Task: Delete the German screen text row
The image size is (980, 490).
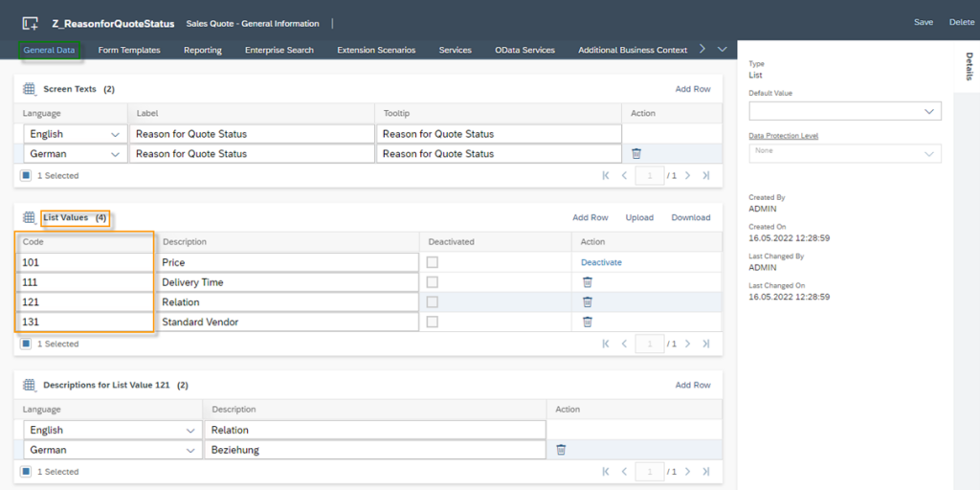Action: (636, 154)
